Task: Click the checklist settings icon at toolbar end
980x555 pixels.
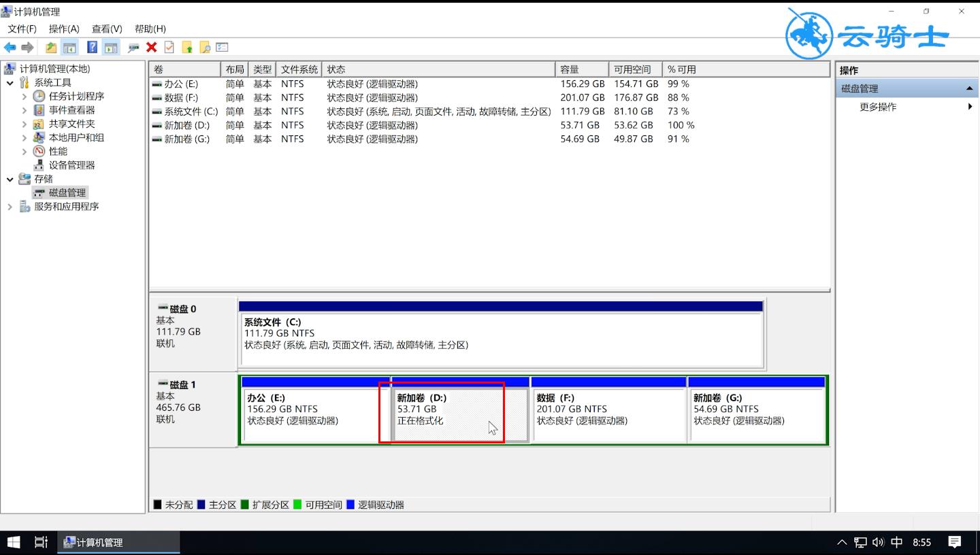Action: [222, 47]
